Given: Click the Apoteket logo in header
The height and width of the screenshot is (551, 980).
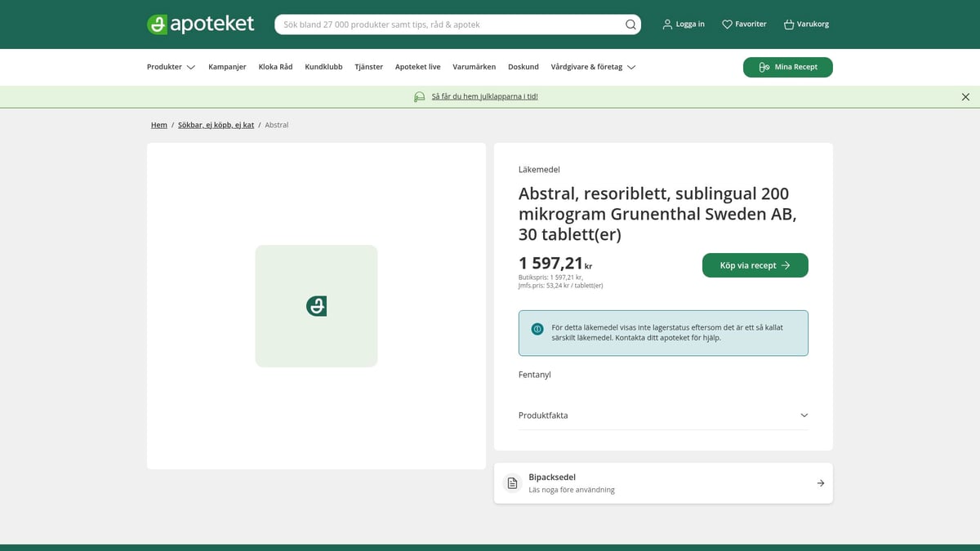Looking at the screenshot, I should click(x=201, y=24).
